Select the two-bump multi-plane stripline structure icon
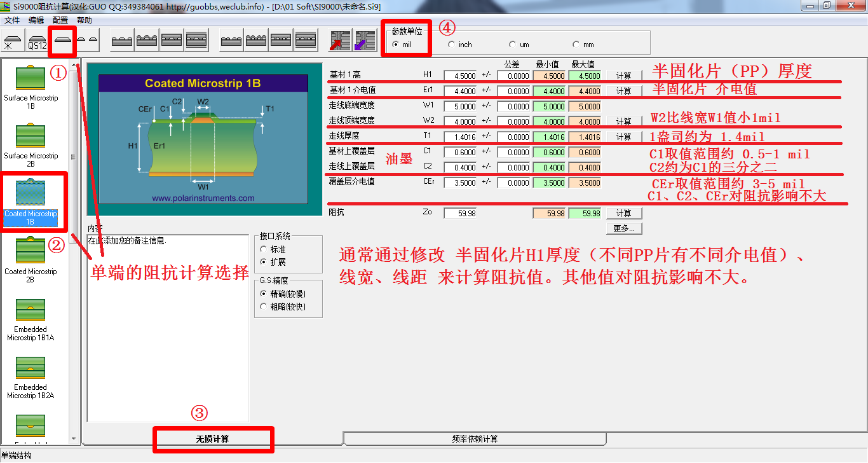 (196, 40)
